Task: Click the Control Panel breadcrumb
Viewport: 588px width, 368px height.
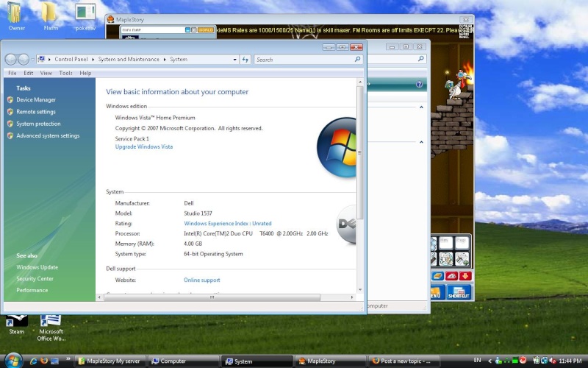Action: point(71,60)
